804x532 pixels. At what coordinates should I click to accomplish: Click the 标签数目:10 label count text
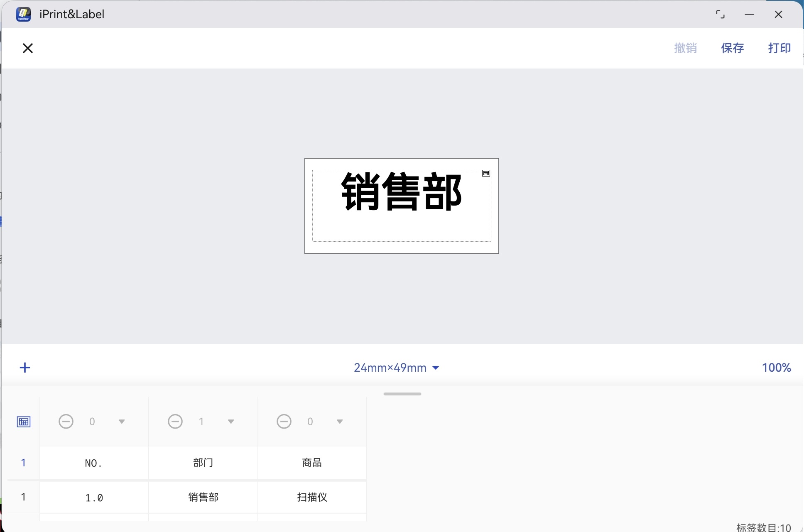tap(763, 527)
